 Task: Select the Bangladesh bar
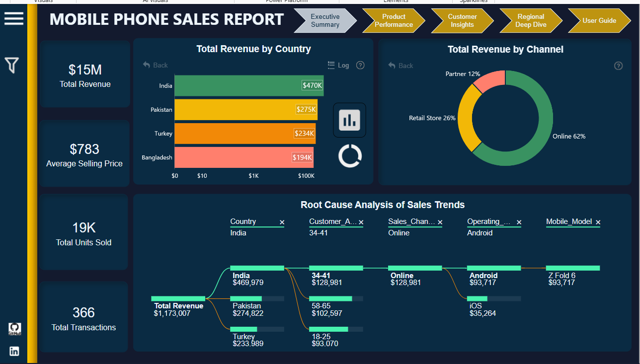tap(244, 157)
